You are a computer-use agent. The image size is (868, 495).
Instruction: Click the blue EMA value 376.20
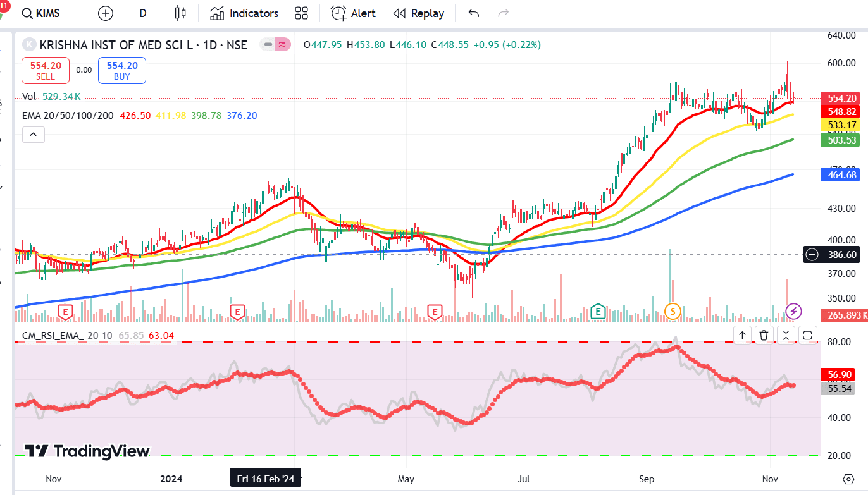pyautogui.click(x=242, y=116)
